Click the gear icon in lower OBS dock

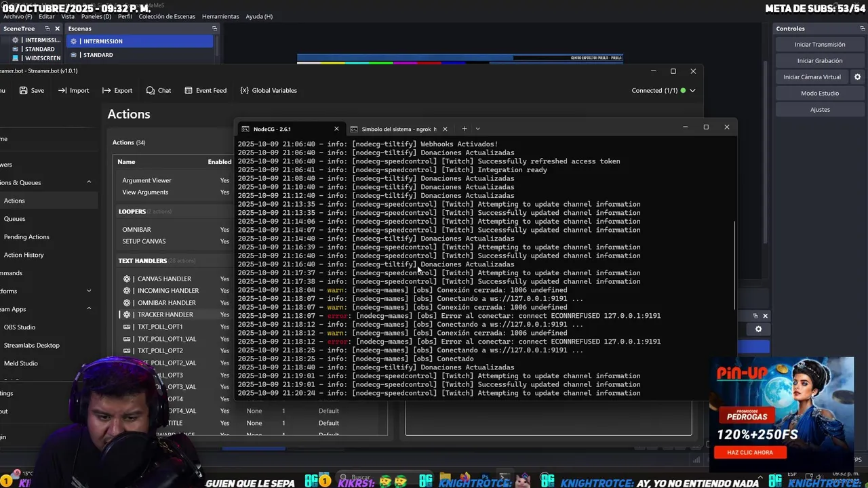click(758, 329)
